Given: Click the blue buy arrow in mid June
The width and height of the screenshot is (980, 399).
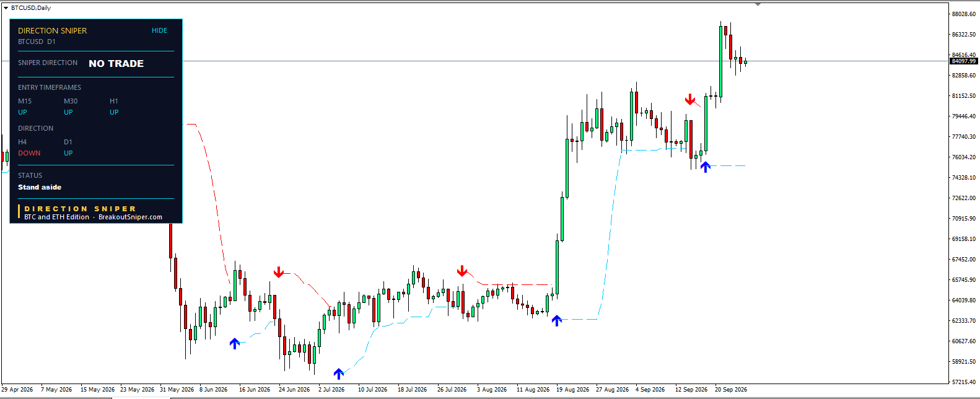Looking at the screenshot, I should pos(234,343).
